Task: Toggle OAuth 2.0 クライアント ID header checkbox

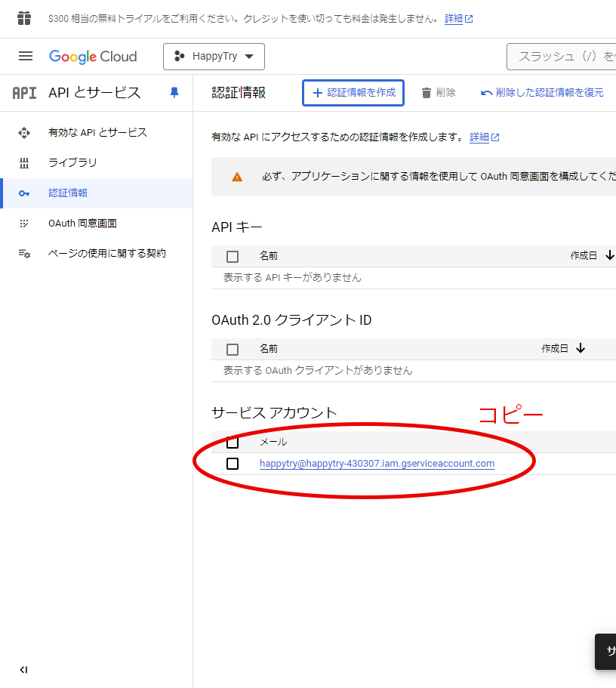Action: tap(233, 349)
